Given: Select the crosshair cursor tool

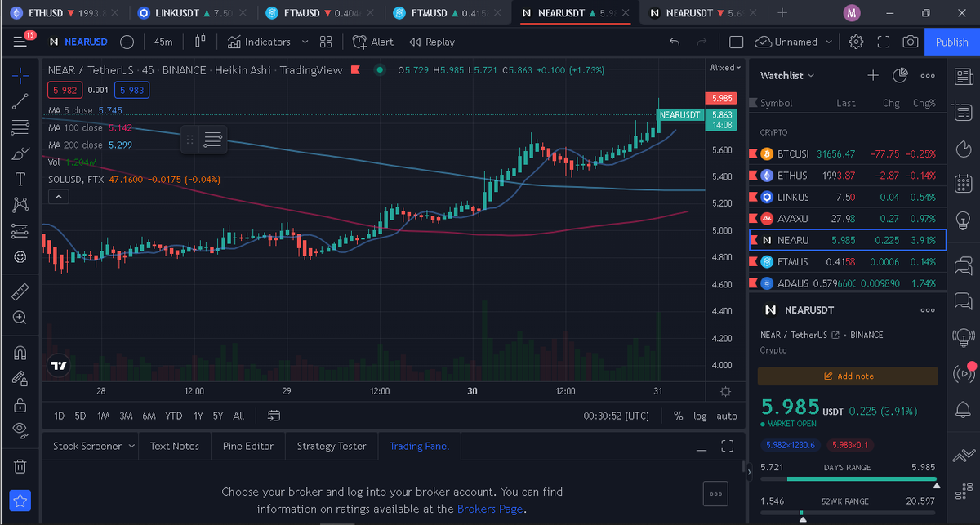Looking at the screenshot, I should [x=20, y=75].
